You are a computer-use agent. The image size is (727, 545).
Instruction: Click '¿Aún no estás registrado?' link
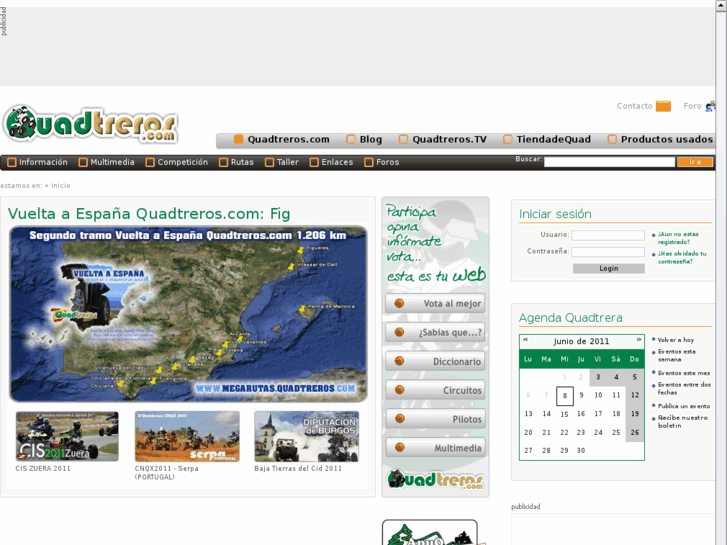click(678, 238)
